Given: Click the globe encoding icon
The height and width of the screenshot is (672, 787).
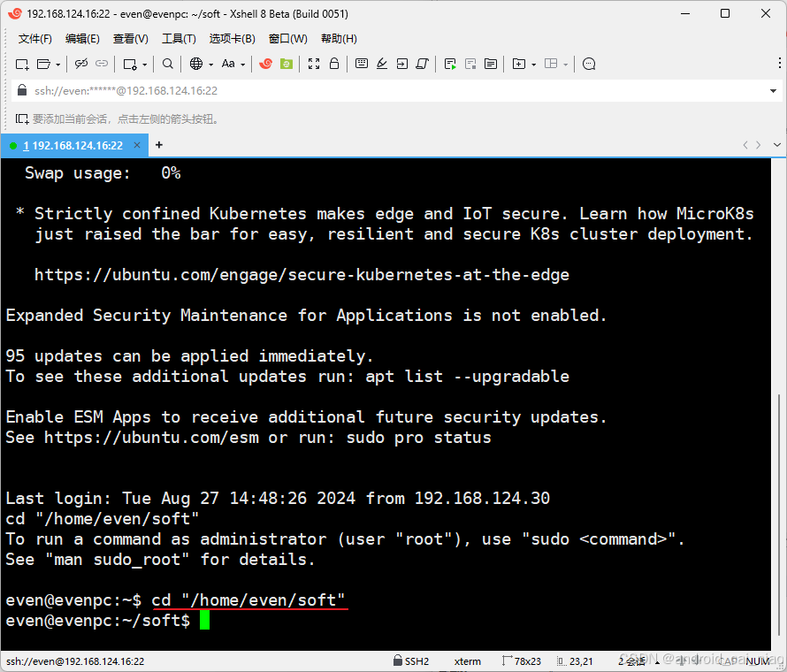Looking at the screenshot, I should [196, 64].
